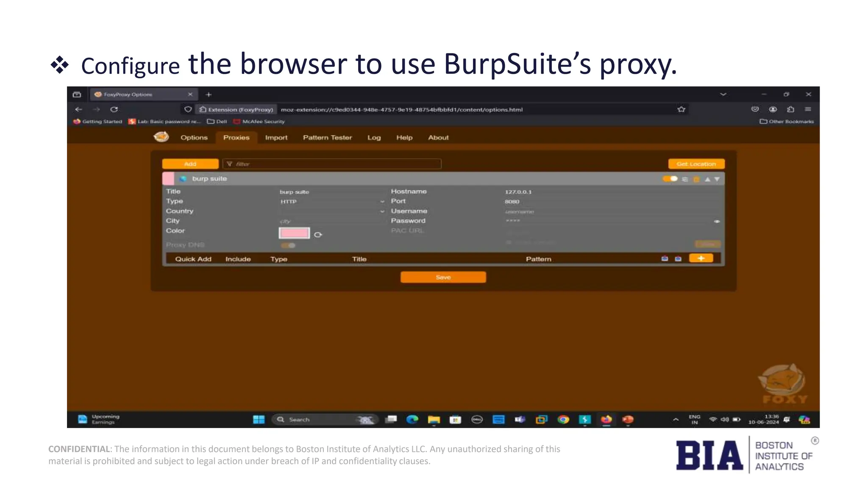Click the City input field
The width and height of the screenshot is (868, 488).
332,221
